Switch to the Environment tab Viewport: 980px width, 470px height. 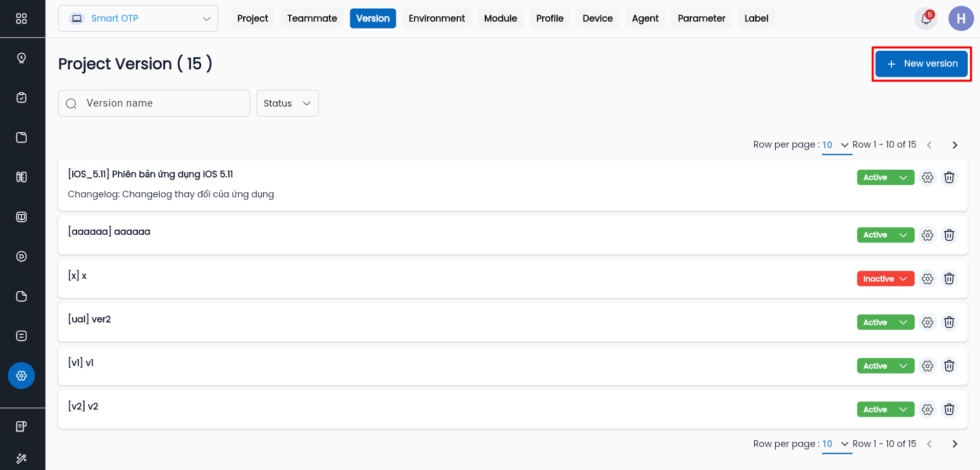[x=436, y=18]
